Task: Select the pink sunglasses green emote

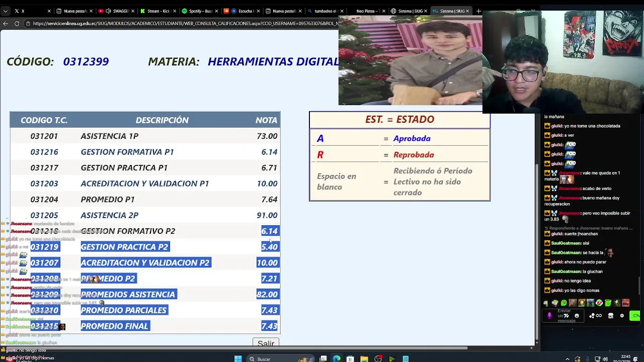Action: [599, 303]
